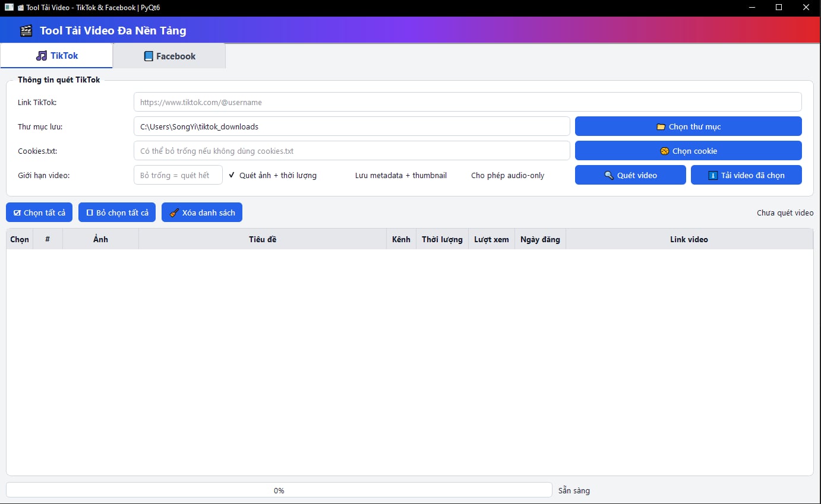Click the broom icon on Xóa danh sách

pos(175,213)
